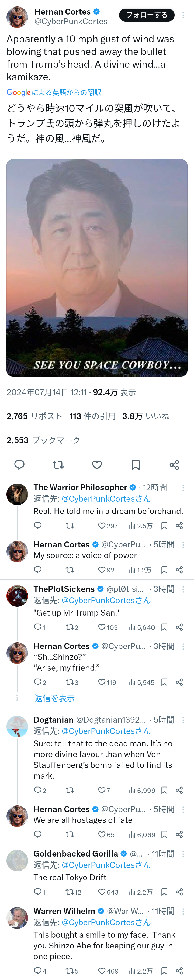Image resolution: width=194 pixels, height=980 pixels.
Task: Share the Goldenbacked Gorilla reply
Action: point(179,892)
